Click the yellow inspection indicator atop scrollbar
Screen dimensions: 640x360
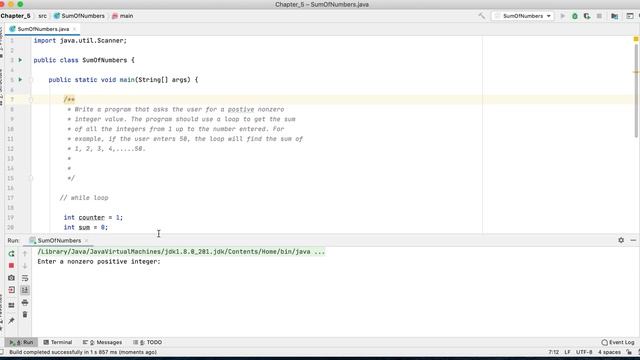pos(636,39)
